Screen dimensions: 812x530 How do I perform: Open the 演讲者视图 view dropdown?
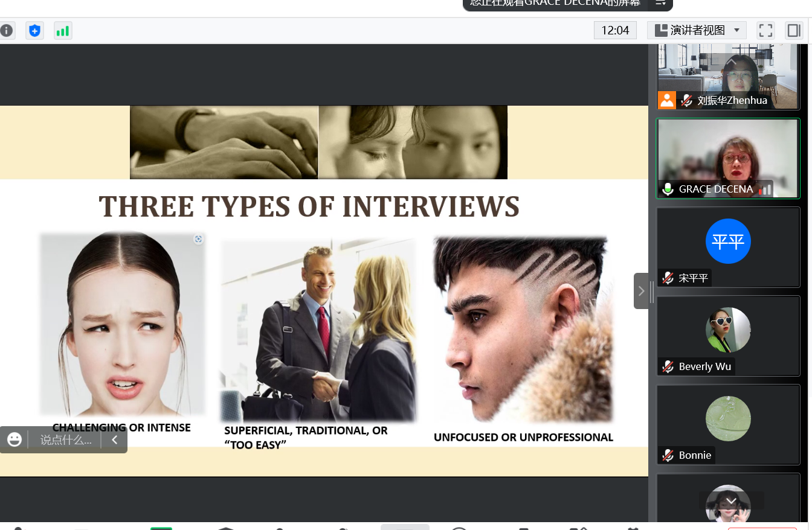pyautogui.click(x=697, y=30)
